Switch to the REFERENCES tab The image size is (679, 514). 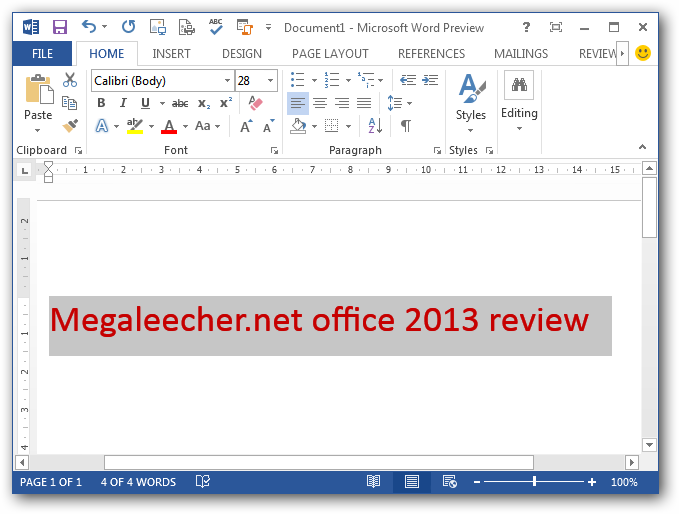click(x=431, y=54)
